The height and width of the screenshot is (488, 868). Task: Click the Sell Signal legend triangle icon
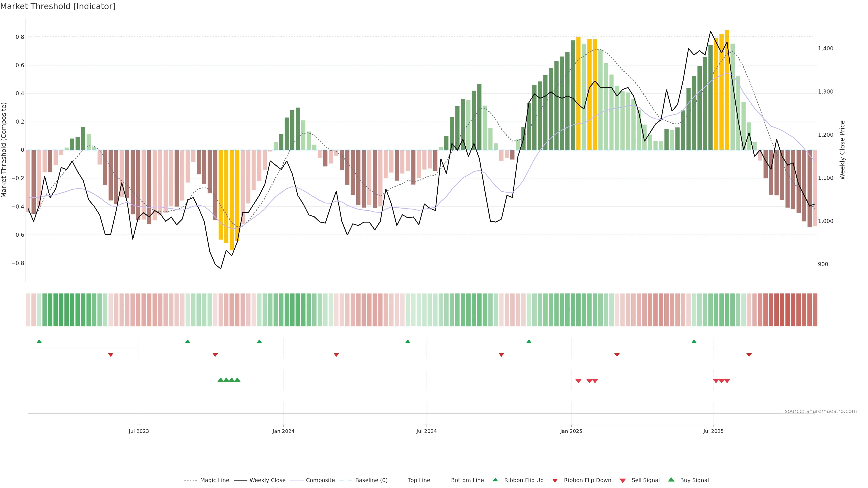(x=622, y=481)
